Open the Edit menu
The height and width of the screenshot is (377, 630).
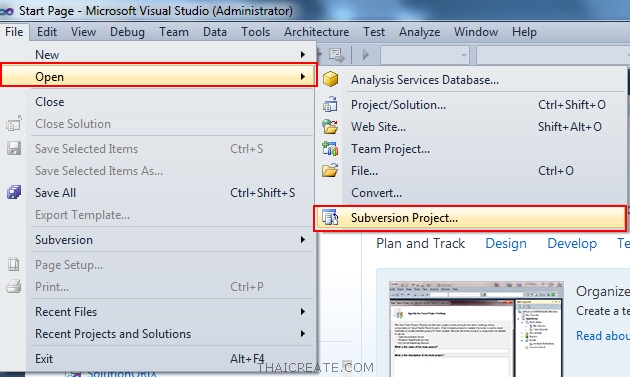(x=47, y=32)
